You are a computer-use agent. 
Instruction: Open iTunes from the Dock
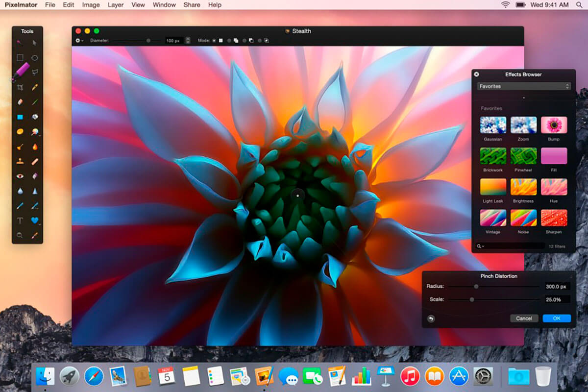tap(410, 376)
